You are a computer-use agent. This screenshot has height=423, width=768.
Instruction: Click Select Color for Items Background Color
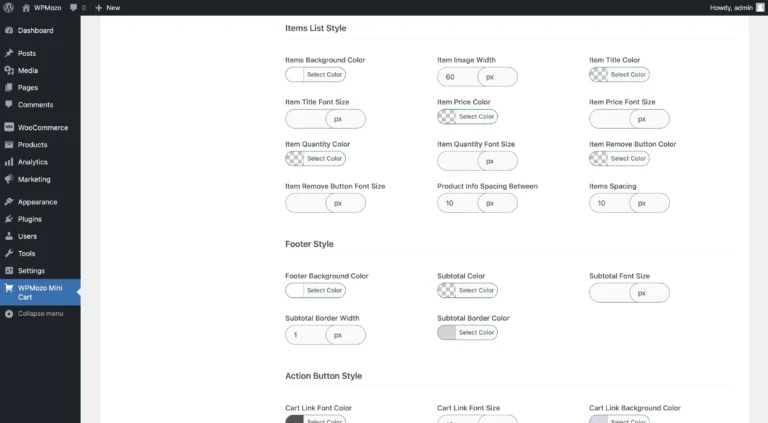(324, 74)
